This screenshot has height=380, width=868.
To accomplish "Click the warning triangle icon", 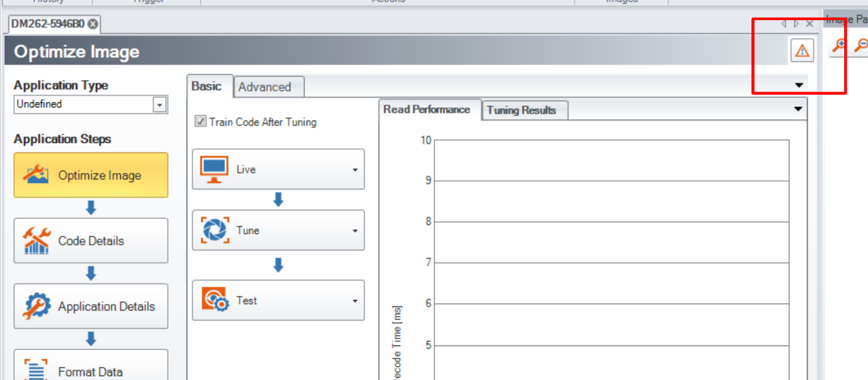I will (802, 51).
